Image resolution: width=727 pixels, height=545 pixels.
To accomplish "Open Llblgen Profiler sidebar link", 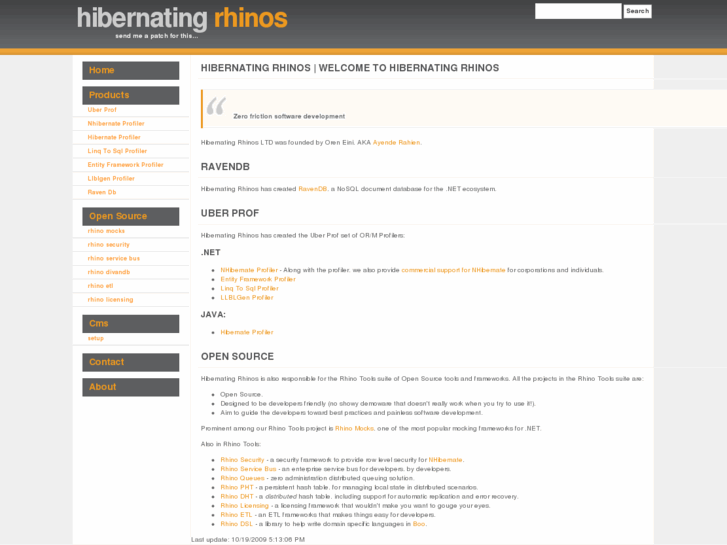I will [111, 179].
